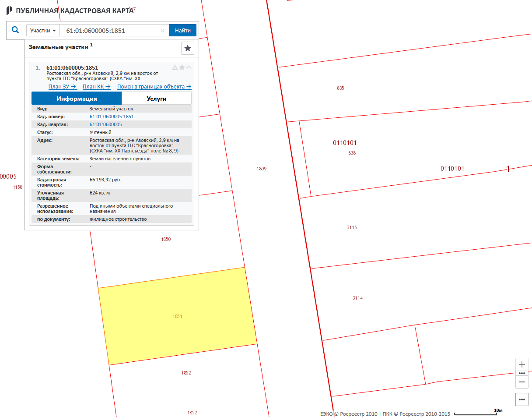Screen dimensions: 532x417
Task: Click the Rosreestr logo beside the map title
Action: click(x=10, y=10)
